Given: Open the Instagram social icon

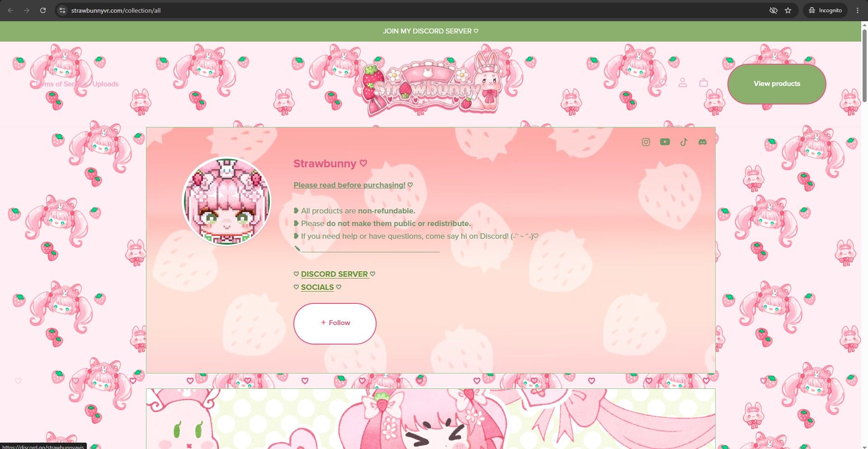Looking at the screenshot, I should [646, 142].
